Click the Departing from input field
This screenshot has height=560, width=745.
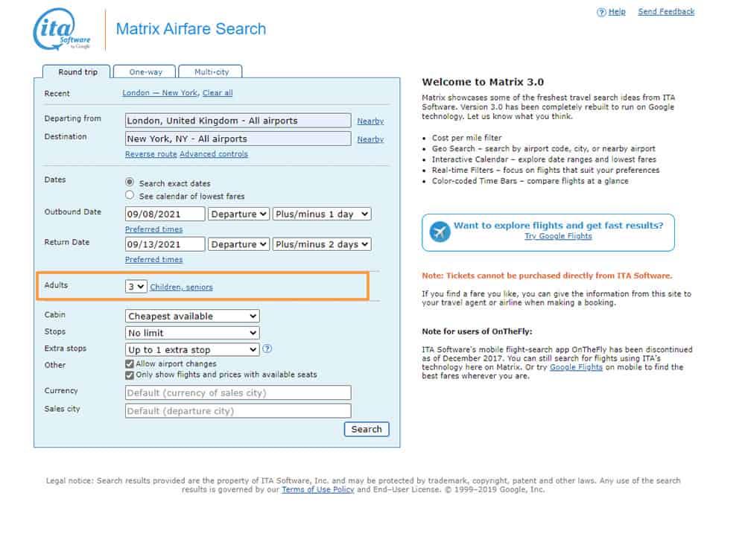[238, 121]
